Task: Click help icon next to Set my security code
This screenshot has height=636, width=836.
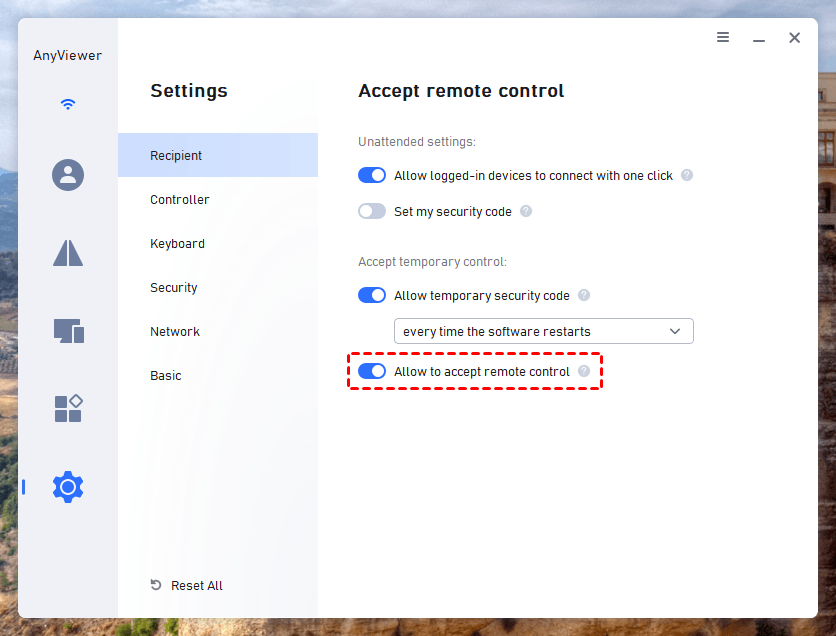Action: pos(526,211)
